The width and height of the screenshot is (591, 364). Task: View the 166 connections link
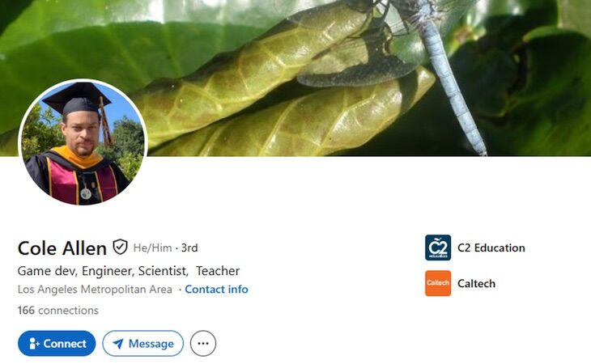58,310
